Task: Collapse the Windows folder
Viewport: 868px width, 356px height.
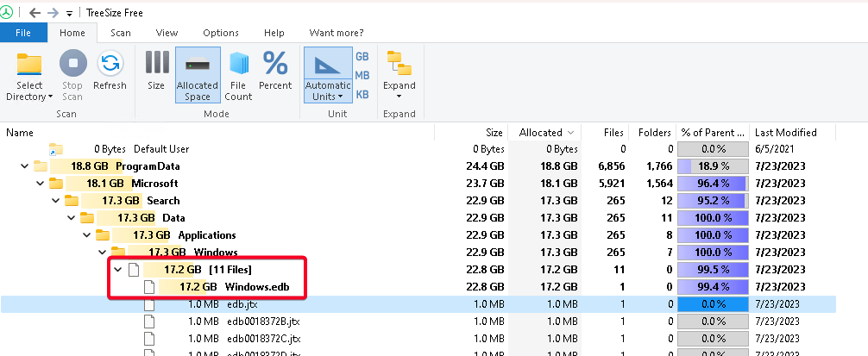Action: (102, 252)
